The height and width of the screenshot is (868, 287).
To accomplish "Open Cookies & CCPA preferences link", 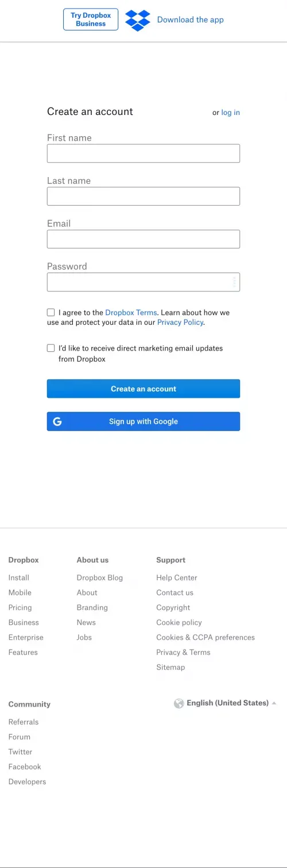I will point(205,637).
